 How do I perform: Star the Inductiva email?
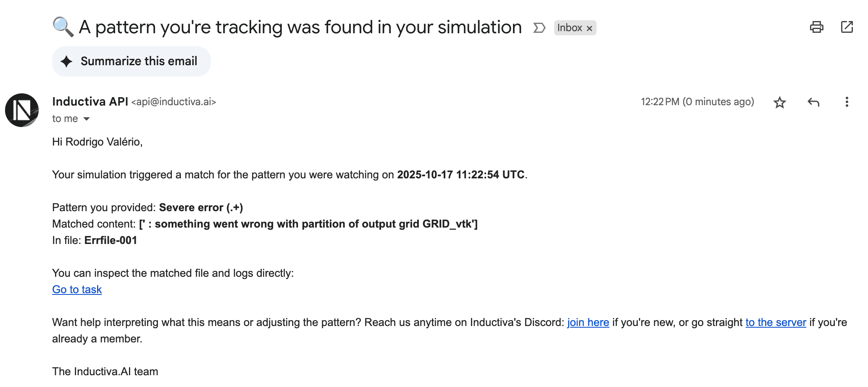(780, 102)
